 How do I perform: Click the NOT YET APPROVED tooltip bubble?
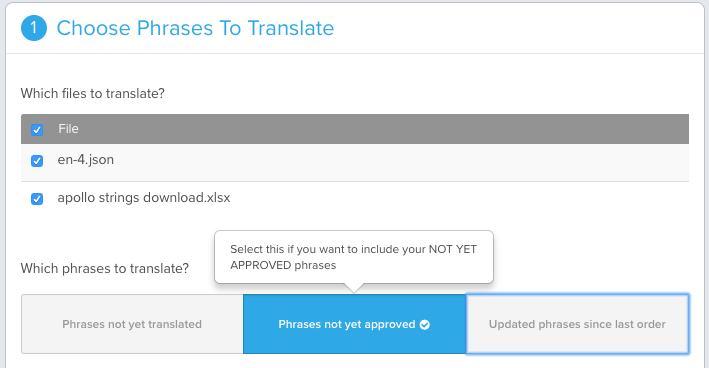[x=354, y=257]
